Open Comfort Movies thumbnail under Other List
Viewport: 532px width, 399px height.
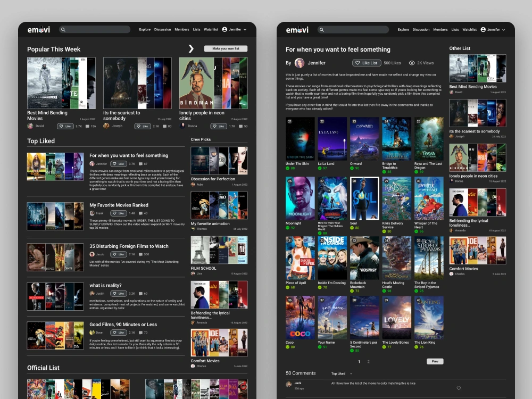point(478,251)
